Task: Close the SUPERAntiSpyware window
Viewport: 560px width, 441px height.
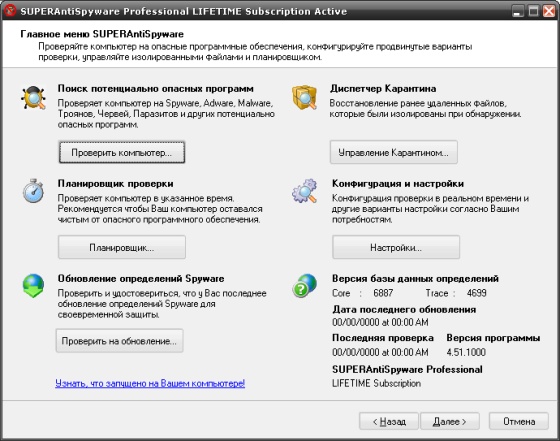Action: tap(549, 11)
